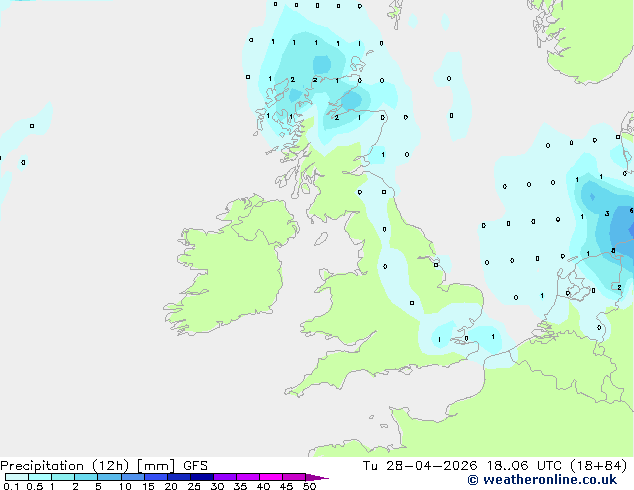Select the 2–5 mm legend swatch
634x490 pixels.
tap(86, 477)
